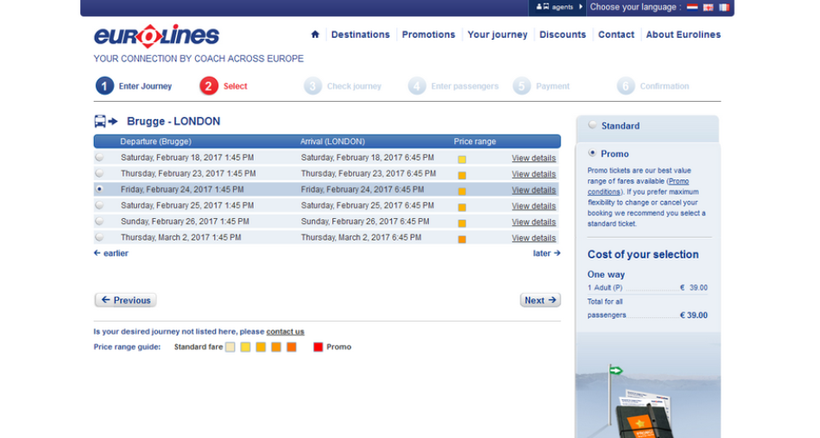Click the red Promo swatch in guide
The width and height of the screenshot is (820, 438).
click(x=318, y=347)
